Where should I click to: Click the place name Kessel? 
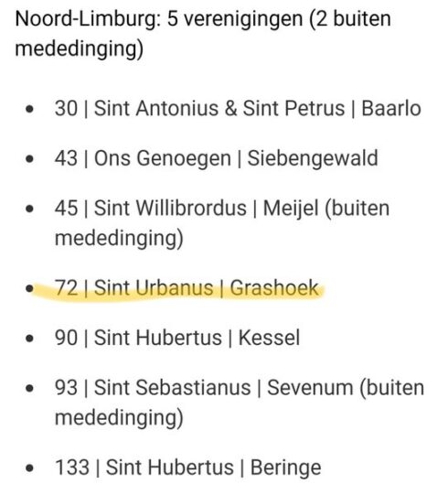pos(269,338)
